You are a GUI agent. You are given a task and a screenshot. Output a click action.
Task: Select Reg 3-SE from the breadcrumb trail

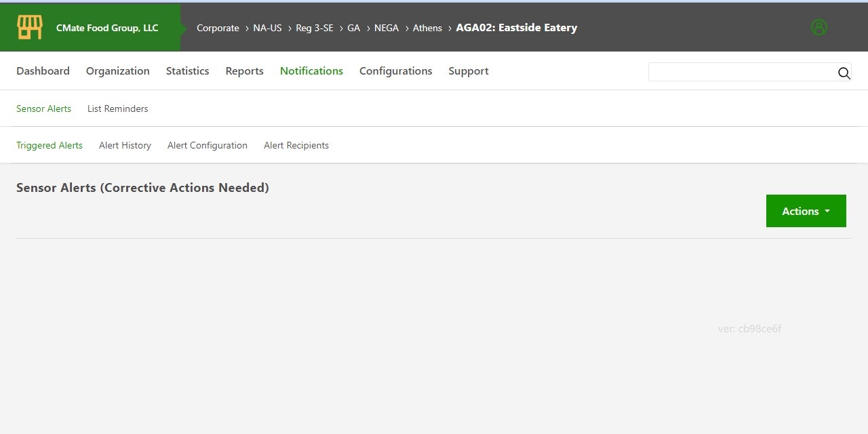pos(315,28)
